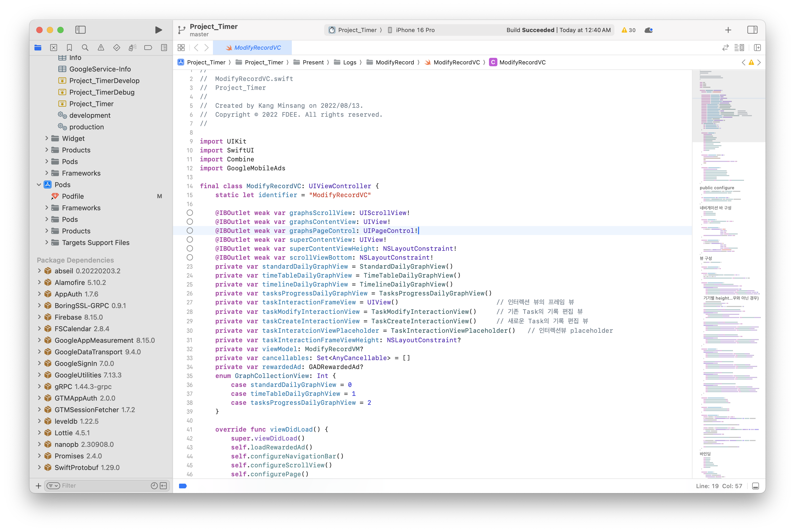Open the filter options dropdown
Screen dimensions: 795x532
click(x=53, y=486)
